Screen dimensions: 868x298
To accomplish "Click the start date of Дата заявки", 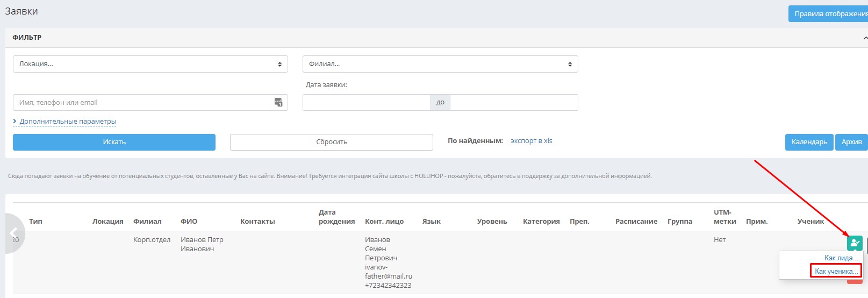I will [367, 102].
